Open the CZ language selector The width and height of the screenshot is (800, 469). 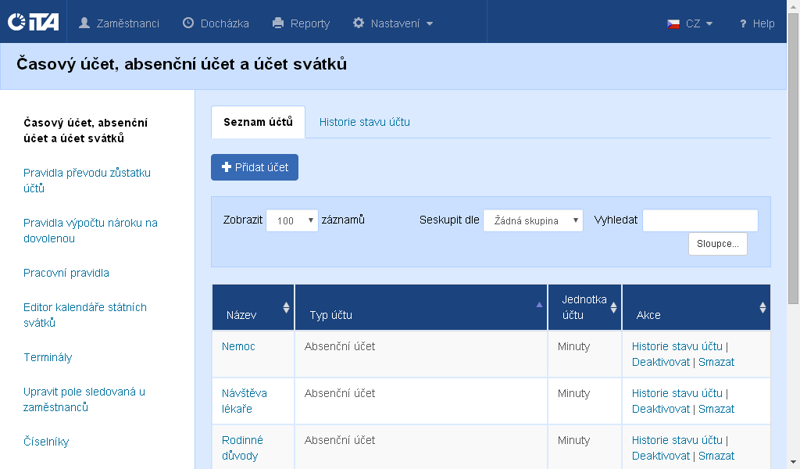pos(690,23)
